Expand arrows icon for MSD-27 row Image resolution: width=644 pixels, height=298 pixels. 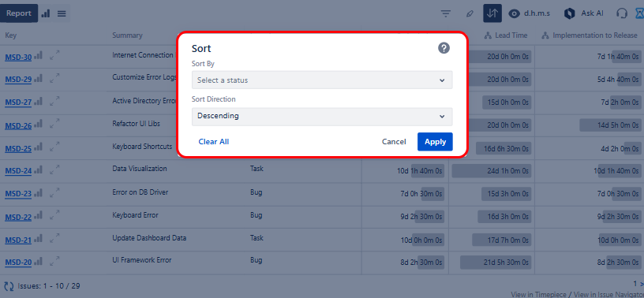54,101
